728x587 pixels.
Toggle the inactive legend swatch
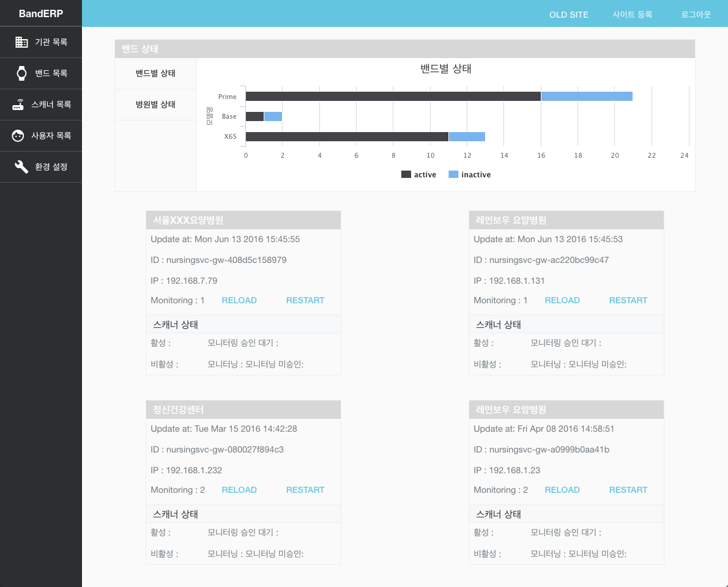pos(453,174)
